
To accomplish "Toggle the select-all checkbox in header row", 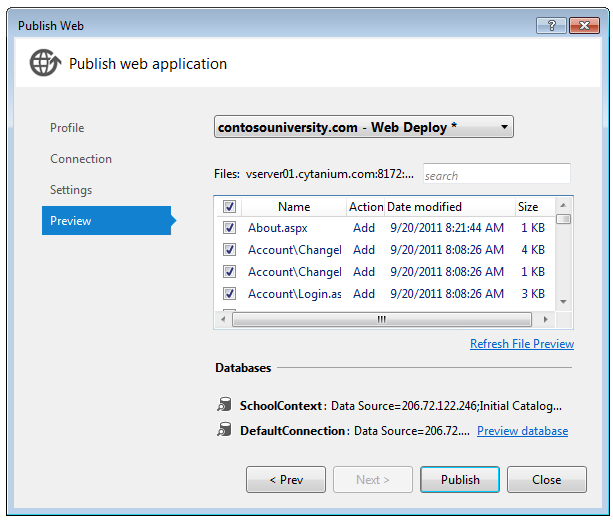I will click(229, 206).
